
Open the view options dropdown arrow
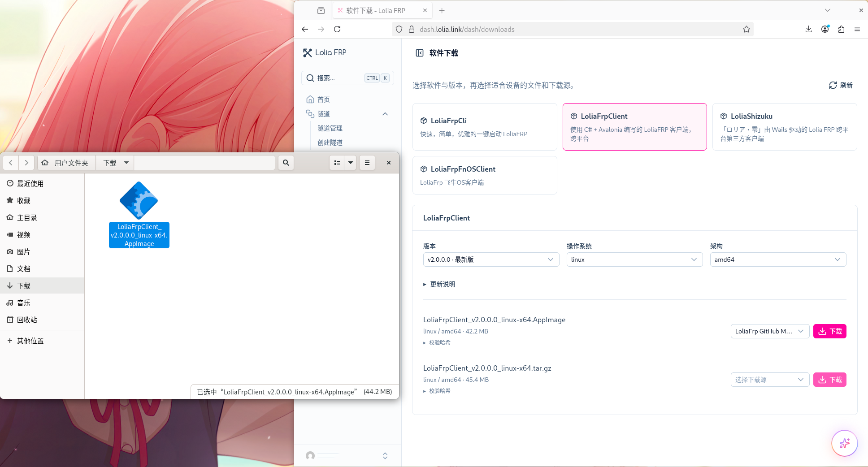[x=351, y=163]
